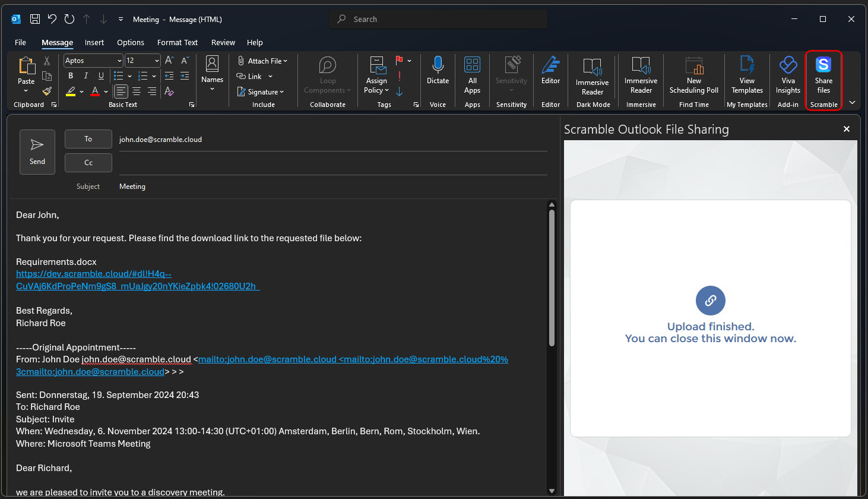This screenshot has width=868, height=499.
Task: Launch the Editor proofing tool
Action: tap(550, 70)
